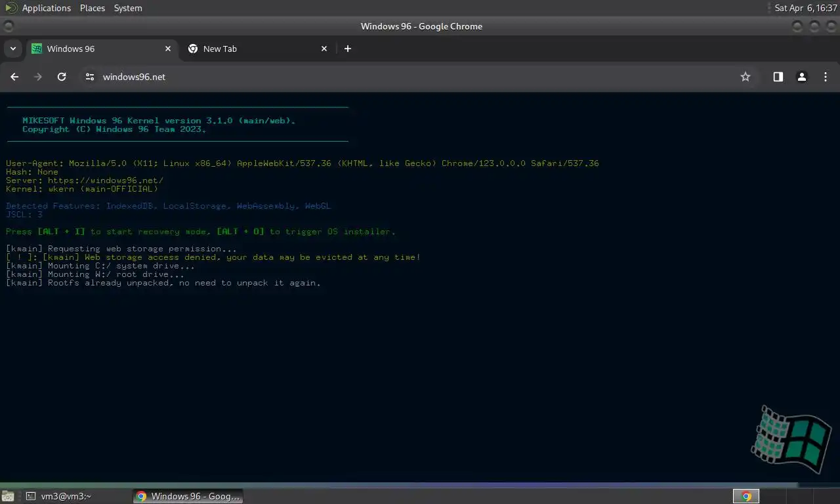Click the 'User-Agent: Mozilla/5.0' line
Viewport: 840px width, 504px height.
pyautogui.click(x=303, y=163)
